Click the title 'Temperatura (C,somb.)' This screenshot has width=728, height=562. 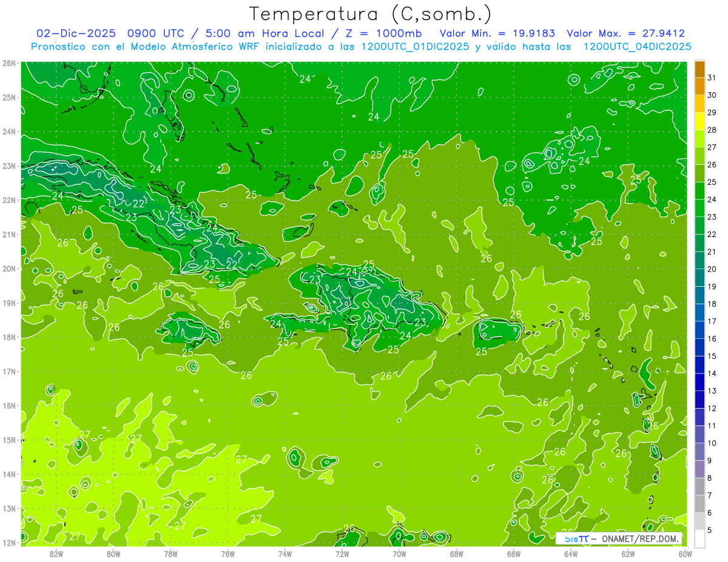click(x=371, y=15)
